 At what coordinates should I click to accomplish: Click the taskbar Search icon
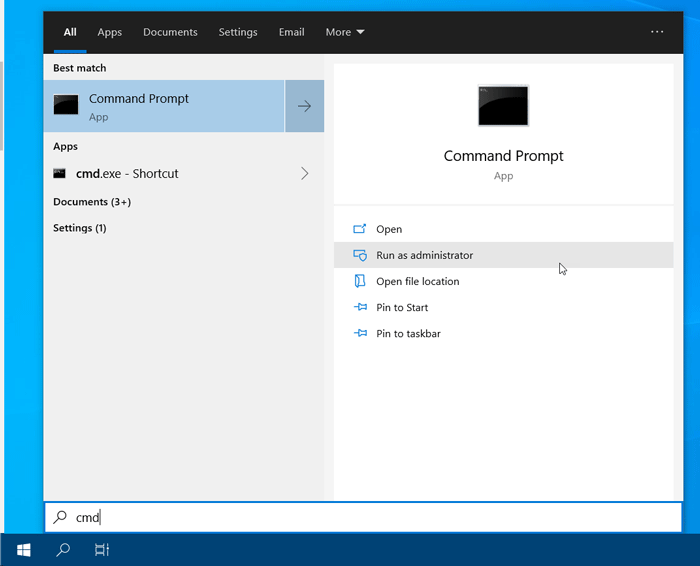click(x=63, y=550)
